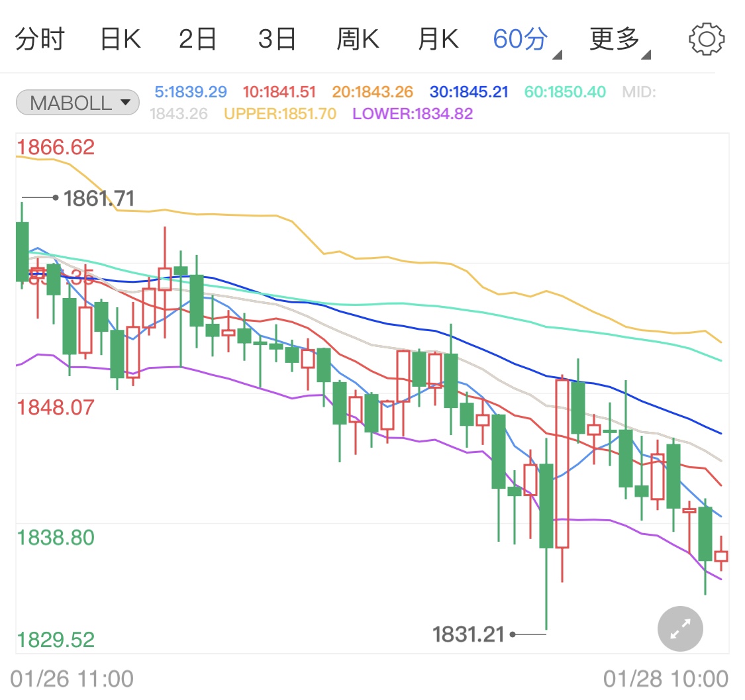Viewport: 745px width, 700px height.
Task: Switch to the 周K tab
Action: click(x=358, y=39)
